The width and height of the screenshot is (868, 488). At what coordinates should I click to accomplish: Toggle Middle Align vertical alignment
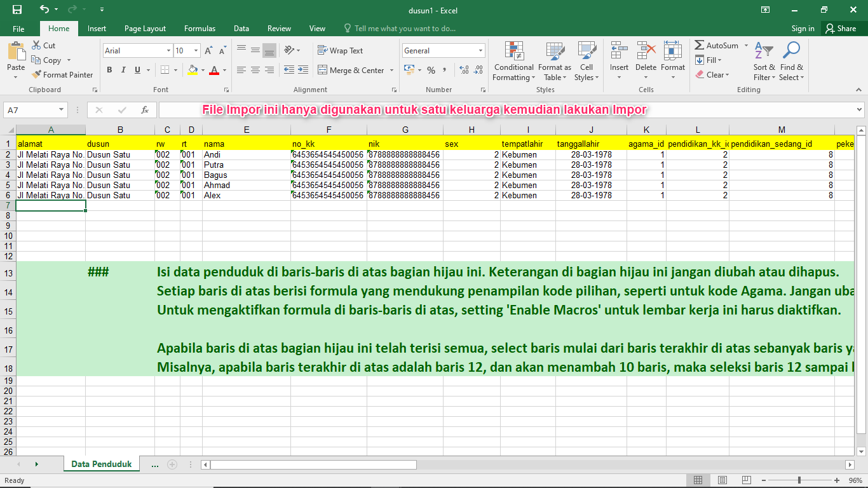pyautogui.click(x=255, y=51)
